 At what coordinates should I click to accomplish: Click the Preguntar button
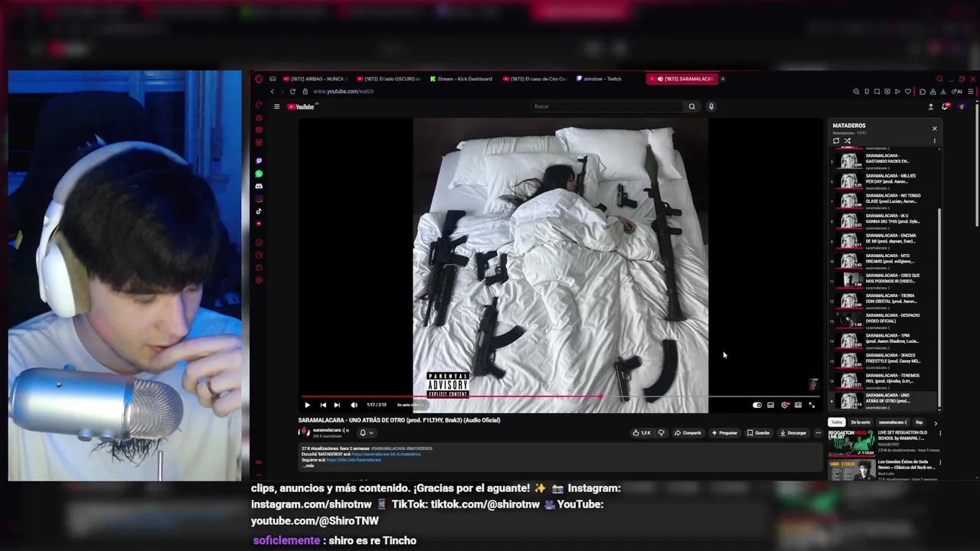tap(724, 432)
